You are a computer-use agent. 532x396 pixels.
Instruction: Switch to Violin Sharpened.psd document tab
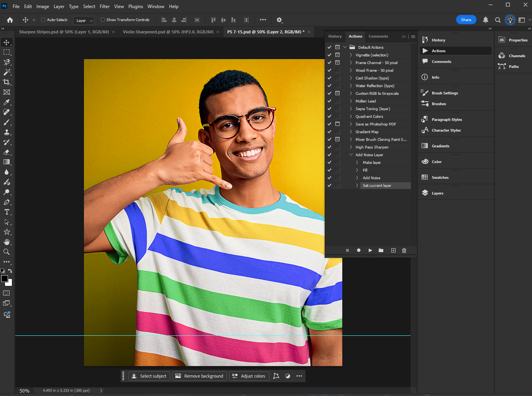tap(168, 32)
